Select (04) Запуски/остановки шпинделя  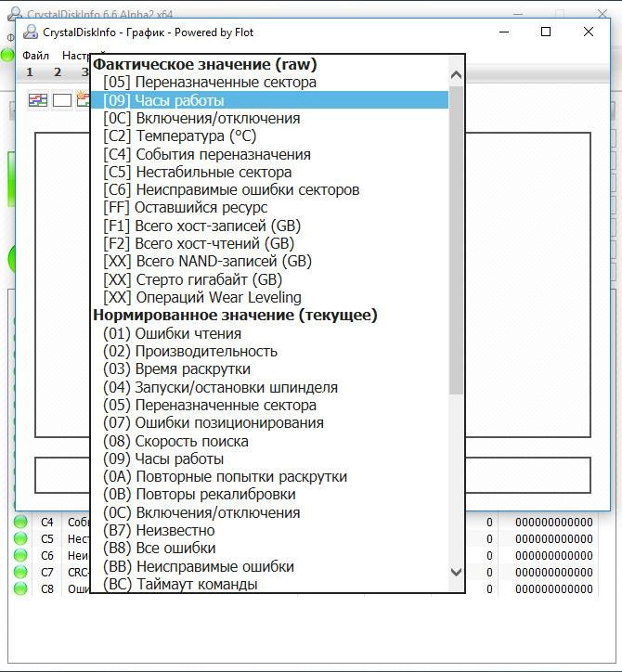(269, 387)
